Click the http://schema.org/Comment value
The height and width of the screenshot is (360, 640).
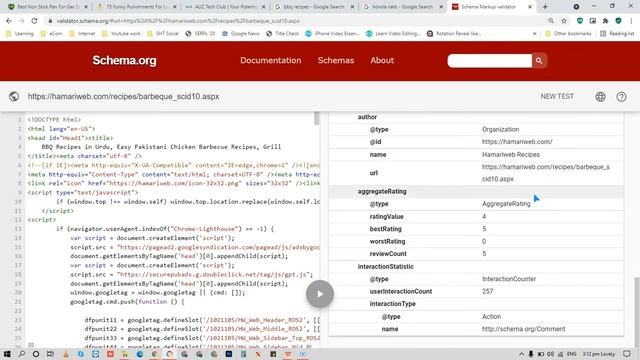(x=524, y=329)
